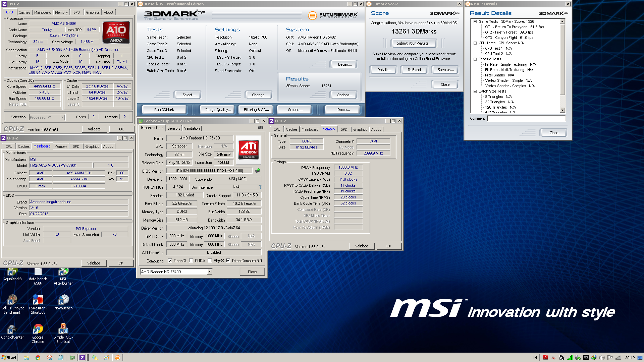Screen dimensions: 644x362
Task: Click ATI Radeon logo in GPU-Z
Action: click(x=249, y=149)
